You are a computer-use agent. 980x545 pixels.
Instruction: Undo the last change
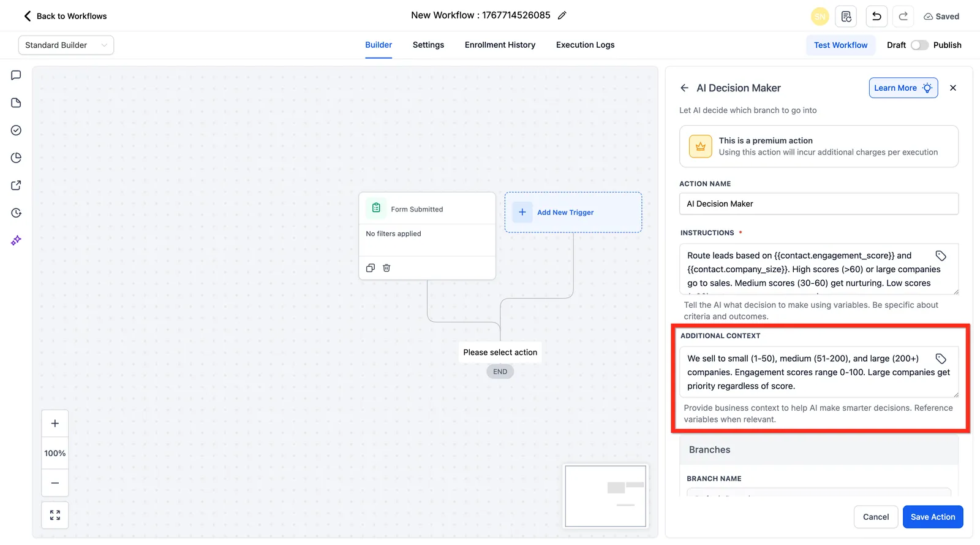[x=876, y=17]
